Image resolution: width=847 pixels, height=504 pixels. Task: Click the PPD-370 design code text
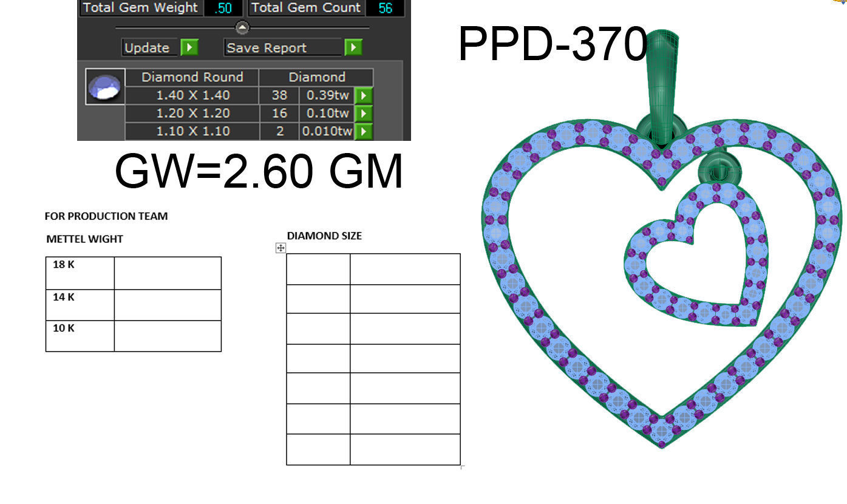coord(553,45)
